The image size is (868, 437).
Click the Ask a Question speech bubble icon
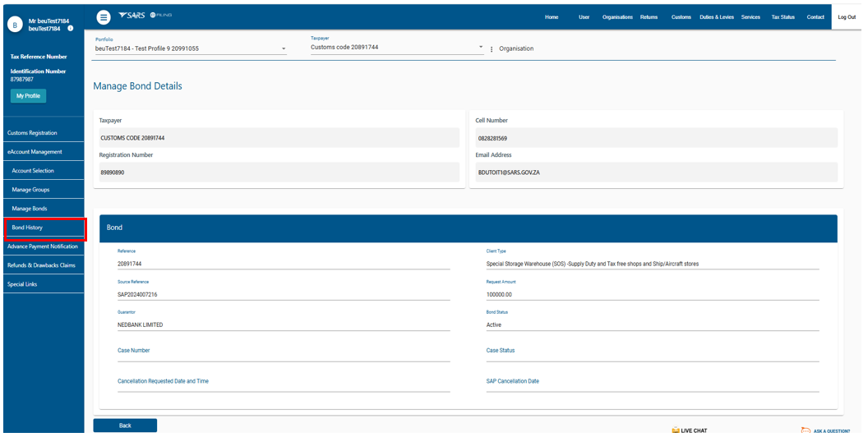[806, 430]
